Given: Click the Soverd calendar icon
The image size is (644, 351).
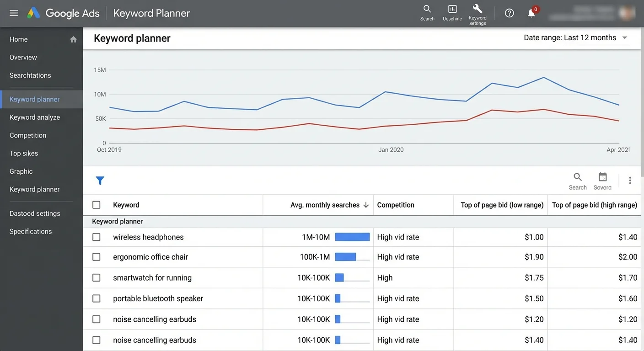Looking at the screenshot, I should [602, 181].
